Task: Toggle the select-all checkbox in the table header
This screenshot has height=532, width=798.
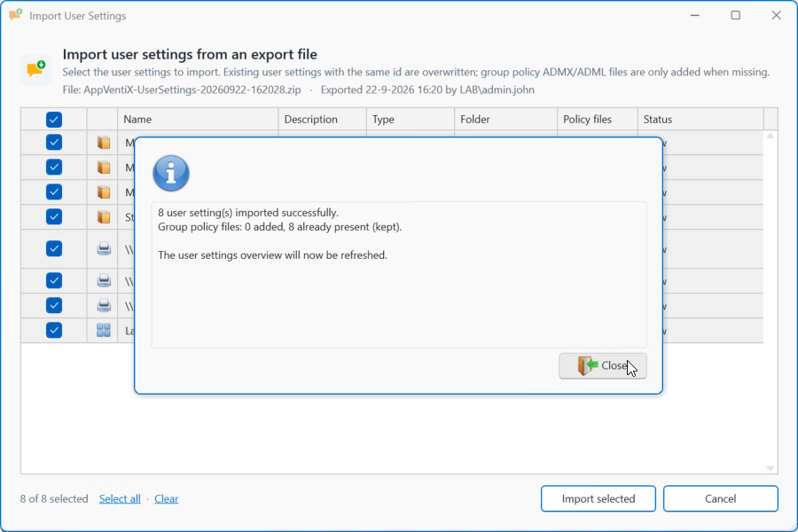Action: [54, 120]
